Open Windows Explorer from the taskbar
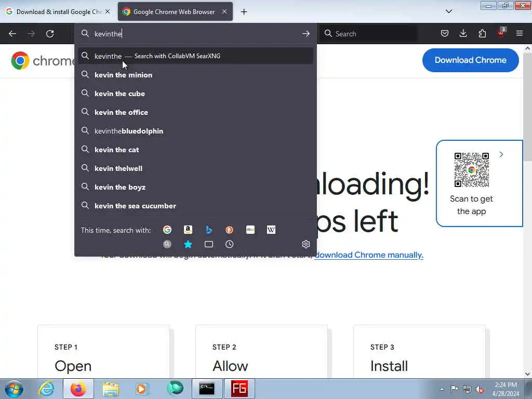 tap(111, 389)
